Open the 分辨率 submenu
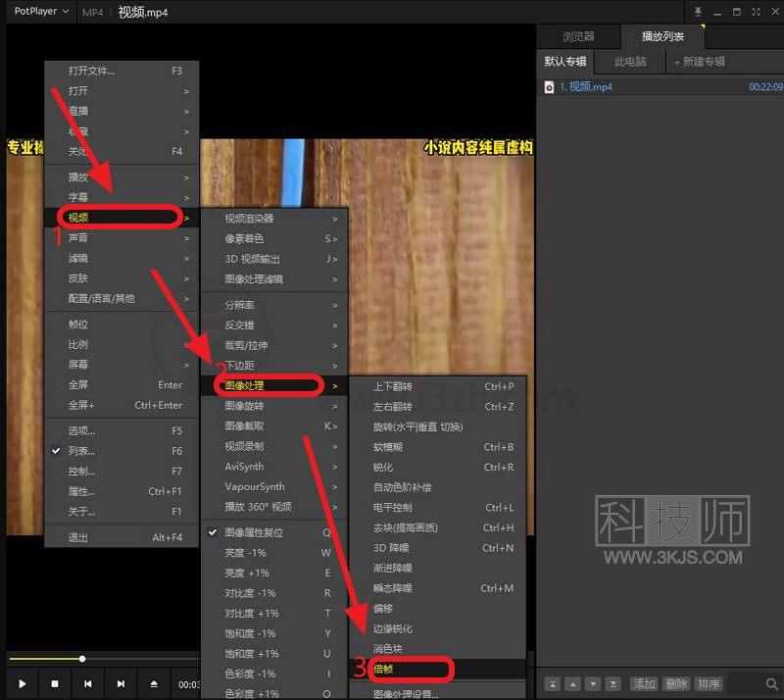Viewport: 784px width, 700px height. [x=274, y=305]
